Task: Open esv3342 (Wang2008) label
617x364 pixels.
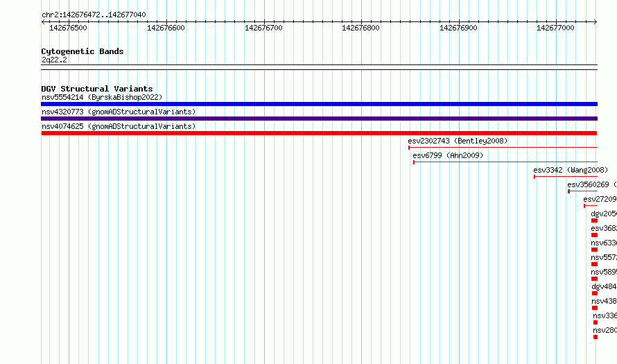Action: [571, 170]
